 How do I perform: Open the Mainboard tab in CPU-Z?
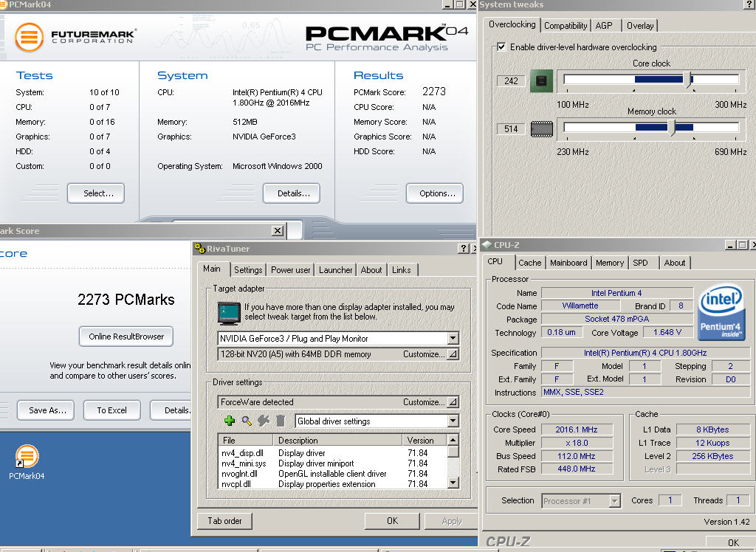coord(568,263)
